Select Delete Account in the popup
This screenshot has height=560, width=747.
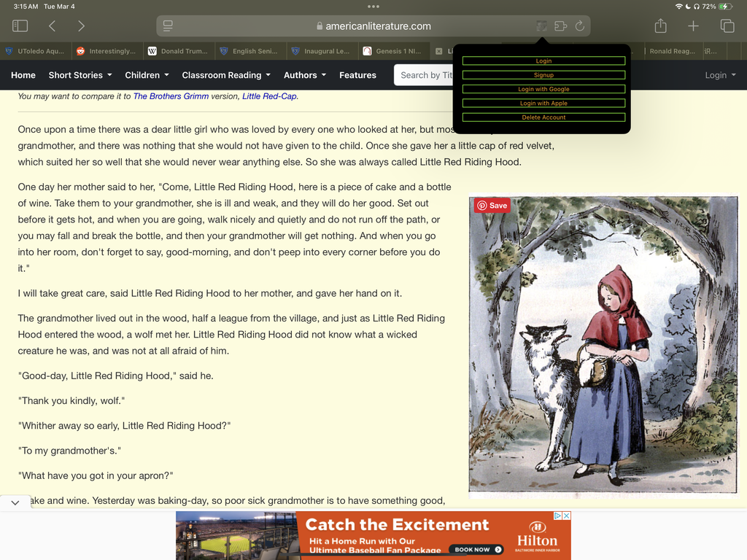[x=543, y=117]
